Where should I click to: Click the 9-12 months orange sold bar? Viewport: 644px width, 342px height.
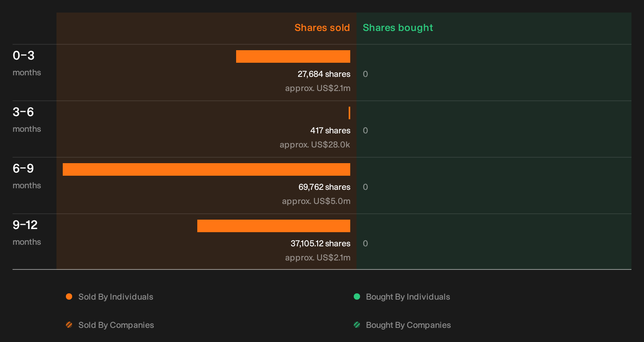(274, 226)
